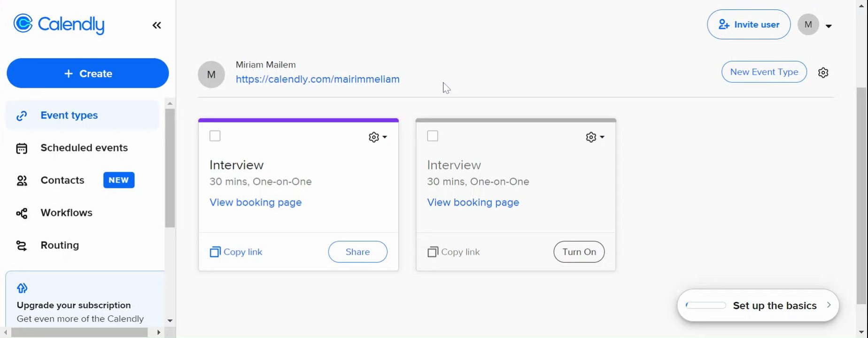Click the Workflows icon in sidebar
The height and width of the screenshot is (338, 868).
point(22,214)
